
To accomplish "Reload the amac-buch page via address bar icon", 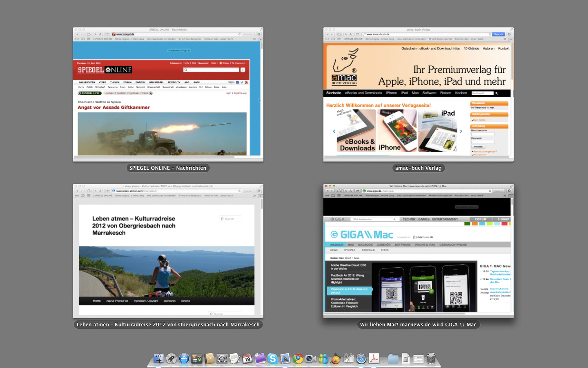I will [490, 34].
